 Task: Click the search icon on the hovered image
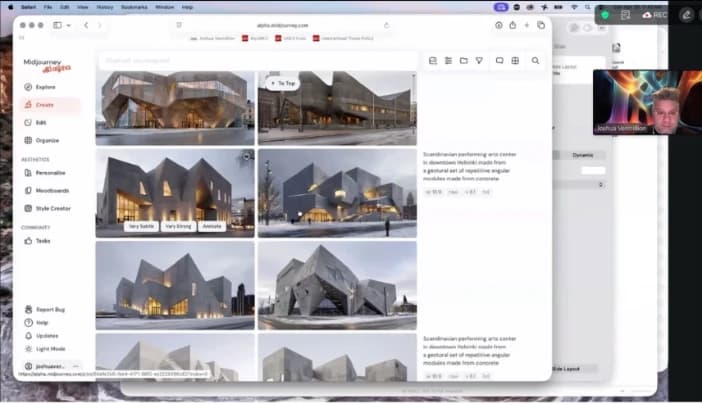click(x=247, y=156)
